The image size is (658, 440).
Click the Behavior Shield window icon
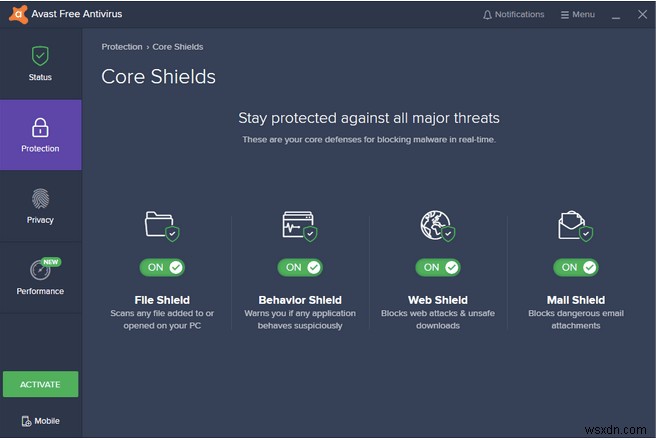pyautogui.click(x=299, y=224)
